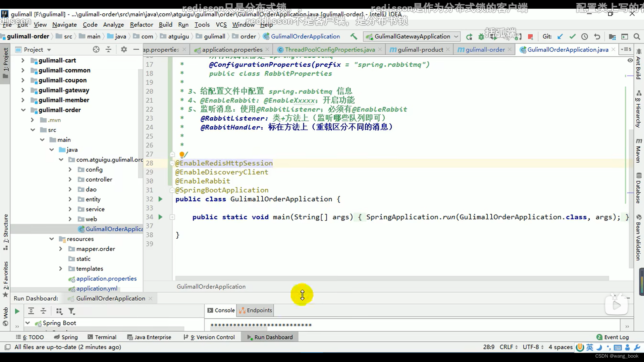Click the rerun GulimallGatewayApplication icon
Screen dimensions: 644x362
[x=469, y=37]
